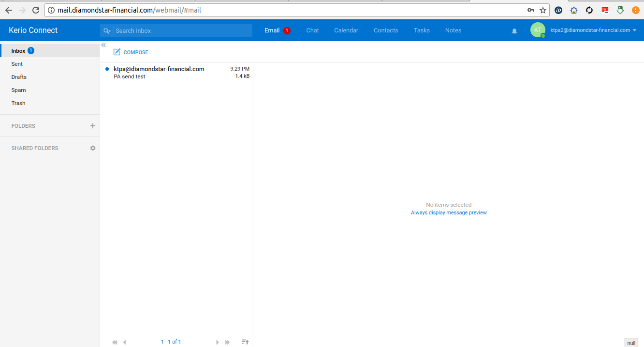Image resolution: width=644 pixels, height=347 pixels.
Task: Open the Drafts folder
Action: (50, 77)
